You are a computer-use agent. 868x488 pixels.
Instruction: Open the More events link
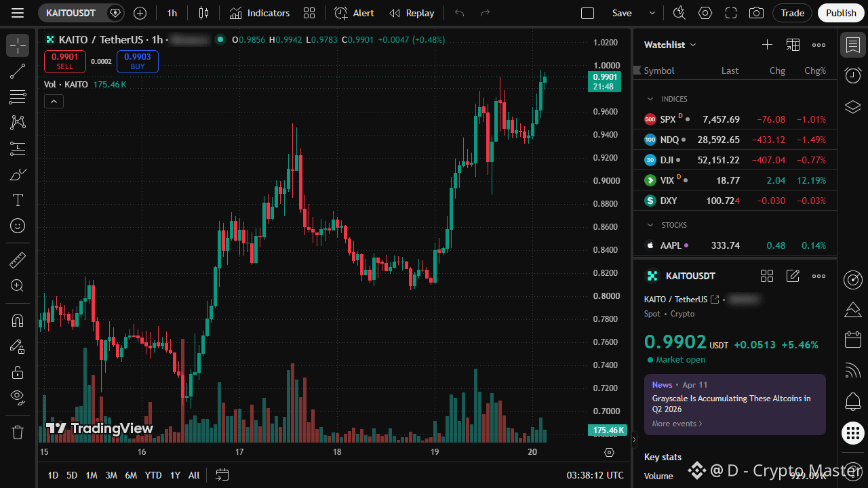click(677, 424)
